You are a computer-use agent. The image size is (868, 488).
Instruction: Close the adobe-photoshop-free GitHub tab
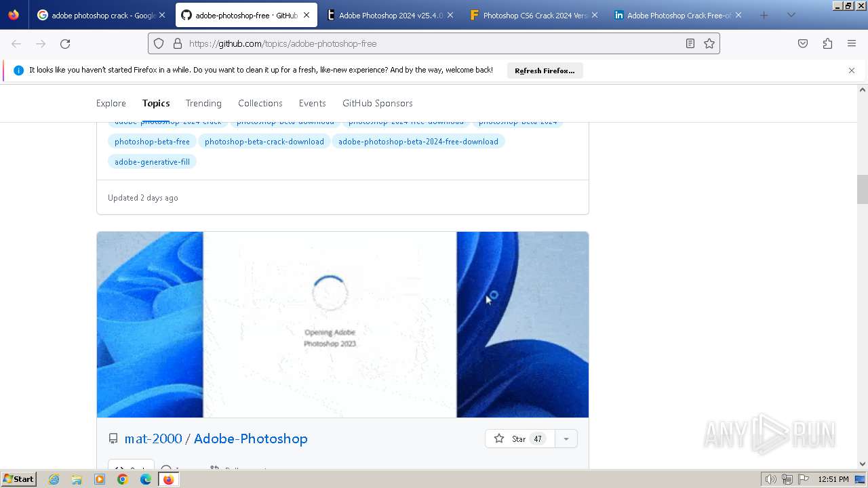(x=307, y=15)
